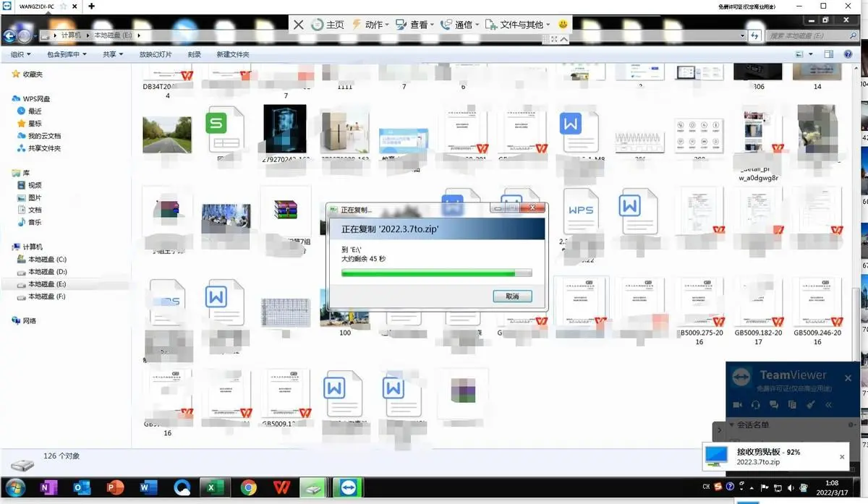This screenshot has width=868, height=504.
Task: Open TeamViewer settings wrench icon
Action: pos(811,404)
